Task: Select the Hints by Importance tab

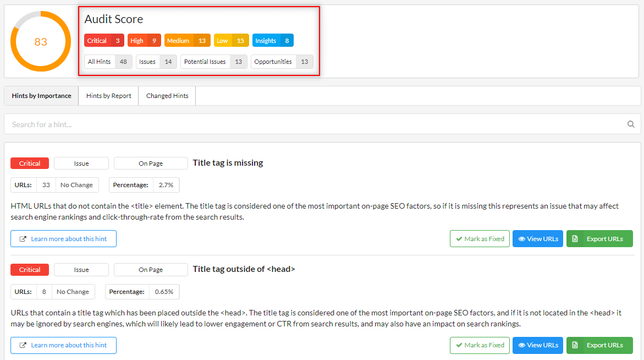Action: coord(42,96)
